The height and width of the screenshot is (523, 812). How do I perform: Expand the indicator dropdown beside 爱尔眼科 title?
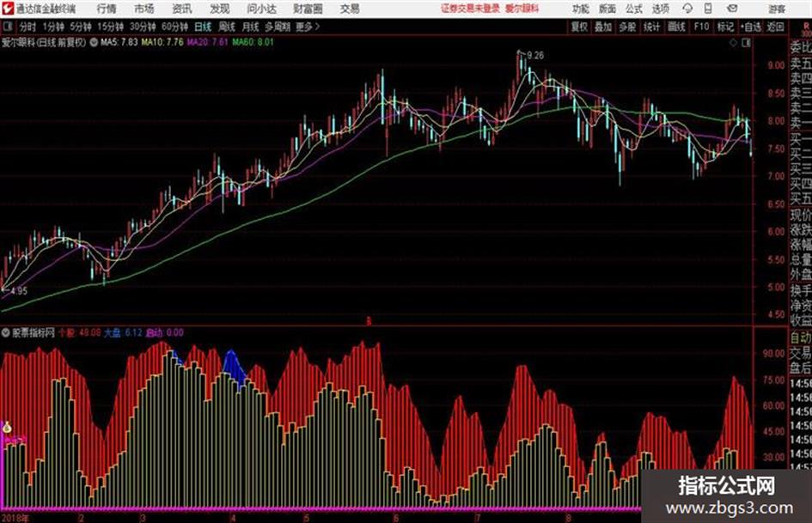point(94,42)
